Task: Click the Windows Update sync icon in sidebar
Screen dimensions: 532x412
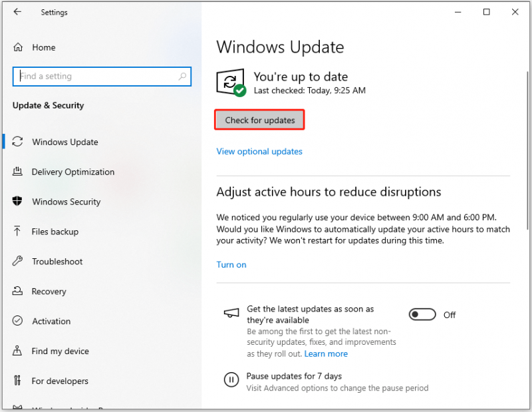Action: click(17, 142)
